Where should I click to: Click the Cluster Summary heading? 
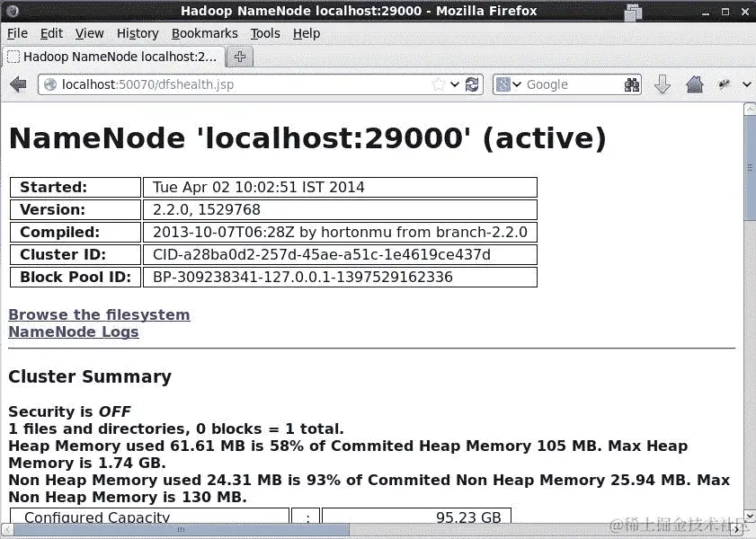point(90,376)
